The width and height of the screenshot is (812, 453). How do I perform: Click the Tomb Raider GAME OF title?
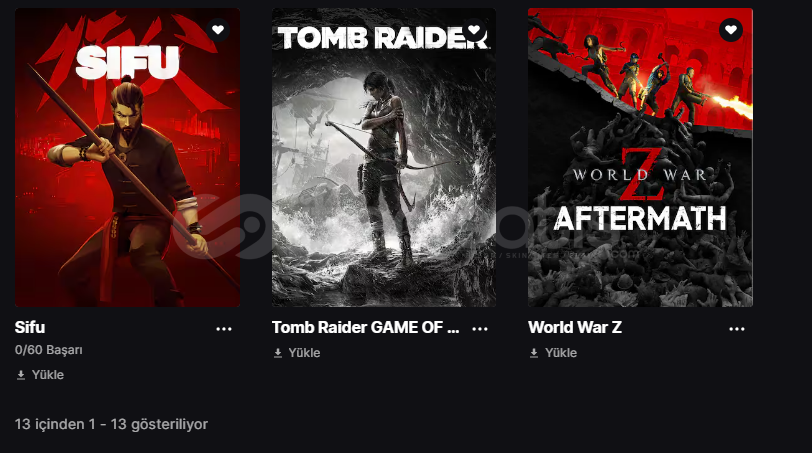coord(366,327)
